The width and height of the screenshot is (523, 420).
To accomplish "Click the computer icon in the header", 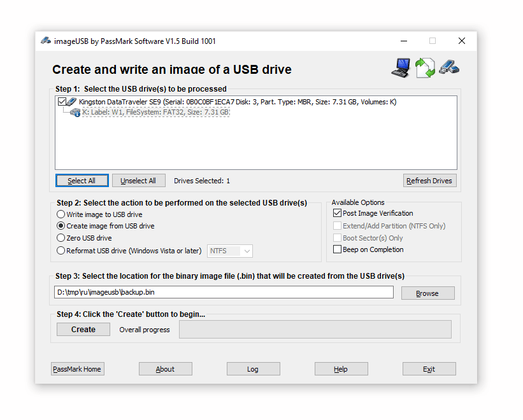I will pos(401,67).
